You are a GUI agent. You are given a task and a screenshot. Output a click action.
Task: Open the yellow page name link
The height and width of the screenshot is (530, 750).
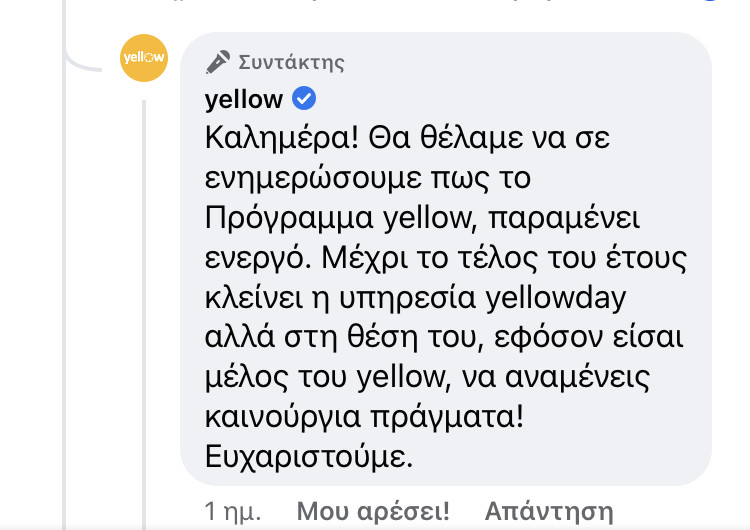[x=243, y=99]
